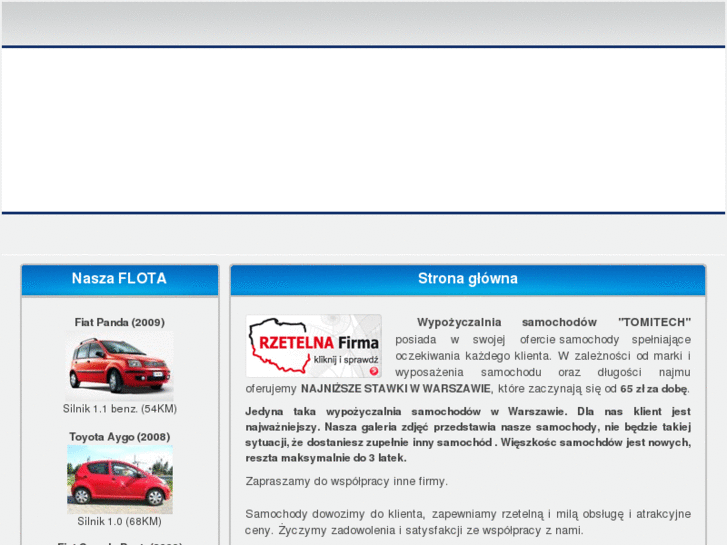Open the Toyota Aygo (2008) title
Screen dimensions: 727x545
point(120,437)
